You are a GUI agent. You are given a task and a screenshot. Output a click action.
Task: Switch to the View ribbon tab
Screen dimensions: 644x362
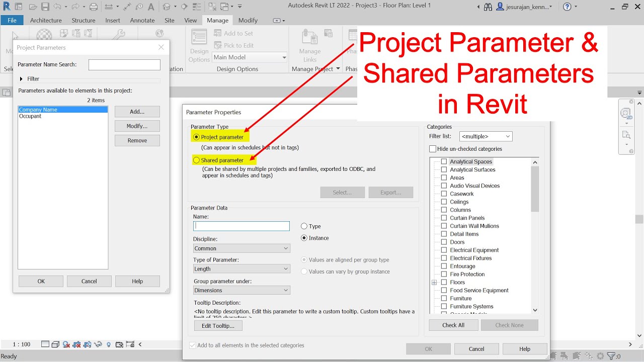click(191, 20)
